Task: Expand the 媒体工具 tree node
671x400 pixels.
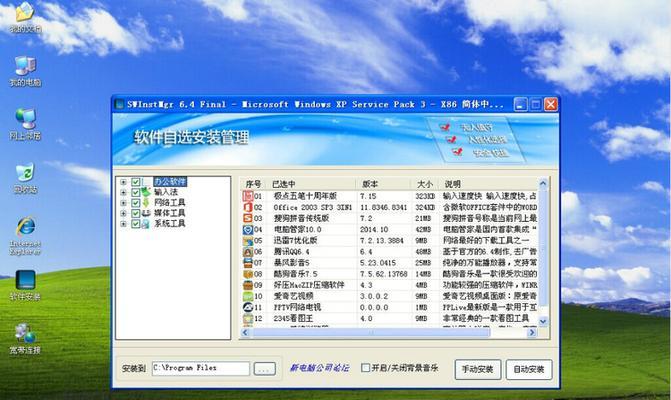Action: pos(124,213)
